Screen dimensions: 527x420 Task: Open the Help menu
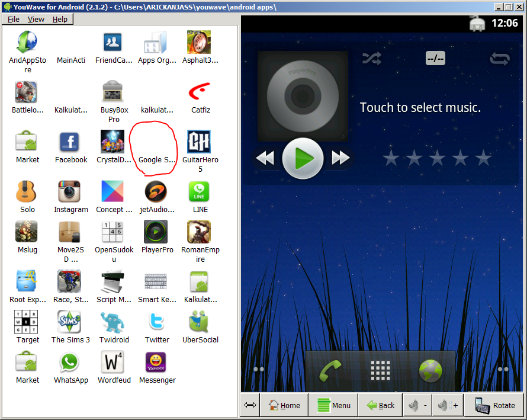(x=60, y=19)
